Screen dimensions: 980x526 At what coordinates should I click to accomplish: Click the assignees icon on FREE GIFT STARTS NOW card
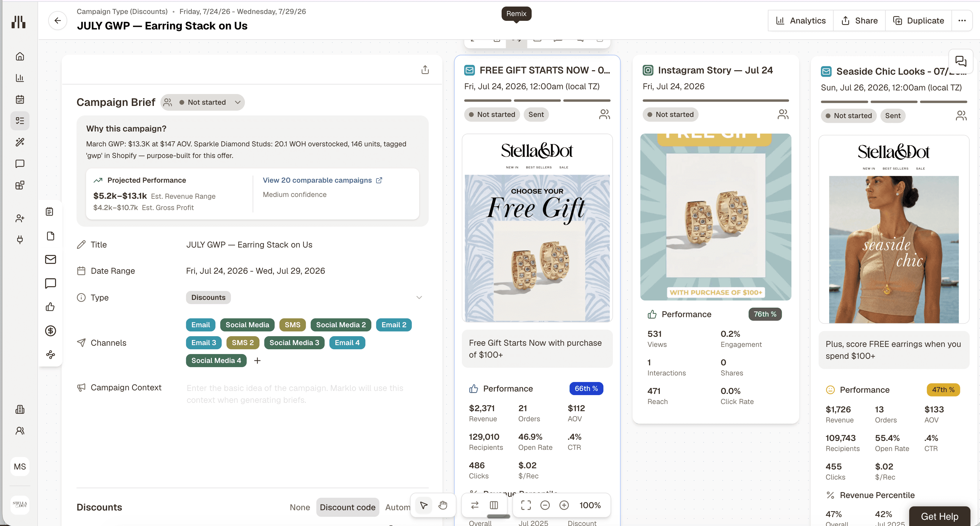coord(604,115)
